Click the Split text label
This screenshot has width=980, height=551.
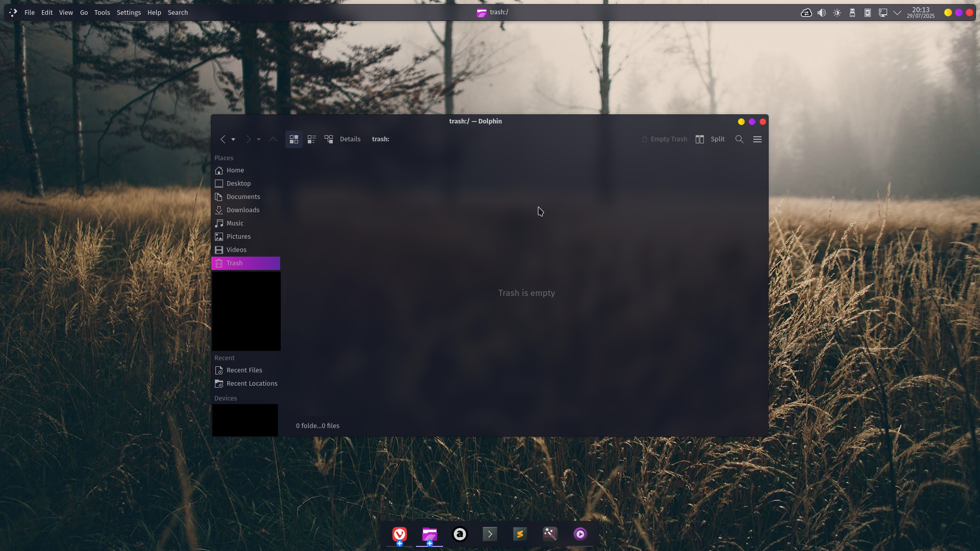click(718, 139)
